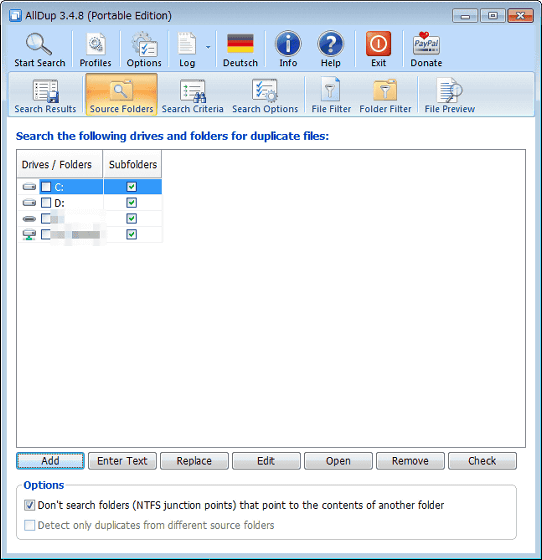The height and width of the screenshot is (560, 542).
Task: Click the Remove button
Action: coord(410,461)
